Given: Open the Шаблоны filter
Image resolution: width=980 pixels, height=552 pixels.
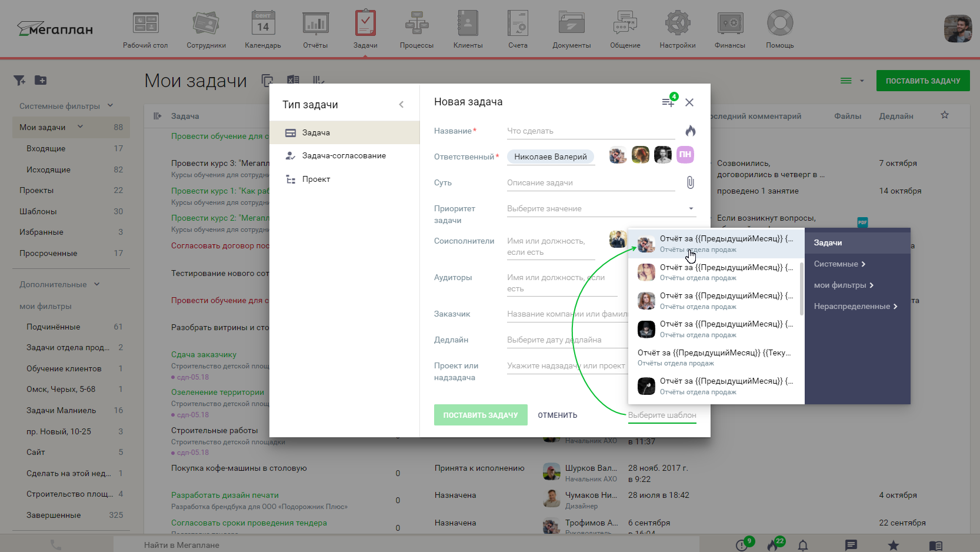Looking at the screenshot, I should pyautogui.click(x=71, y=211).
